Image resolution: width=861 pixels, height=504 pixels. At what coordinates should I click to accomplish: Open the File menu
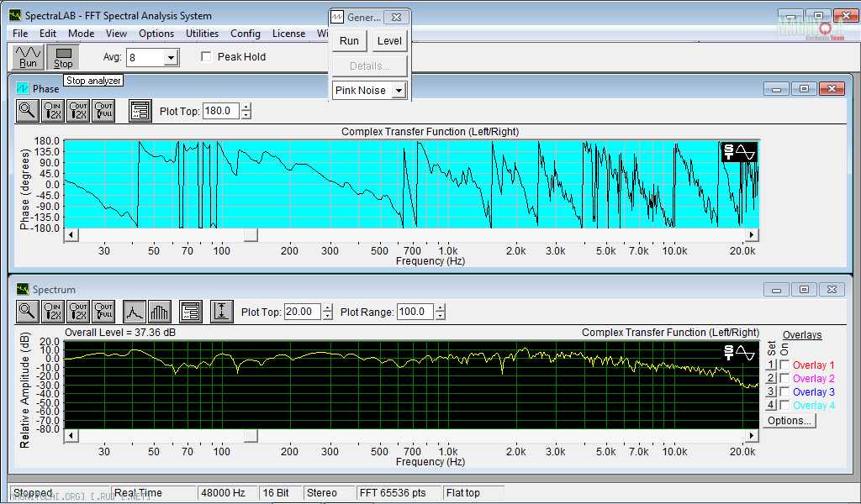20,34
